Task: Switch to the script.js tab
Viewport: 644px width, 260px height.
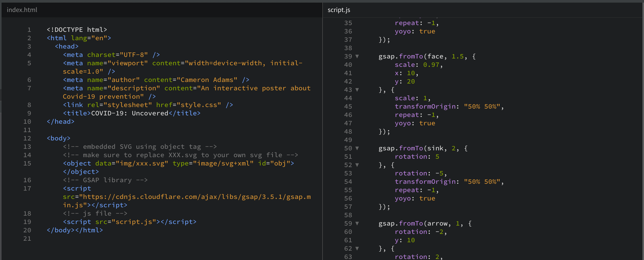Action: [x=339, y=10]
